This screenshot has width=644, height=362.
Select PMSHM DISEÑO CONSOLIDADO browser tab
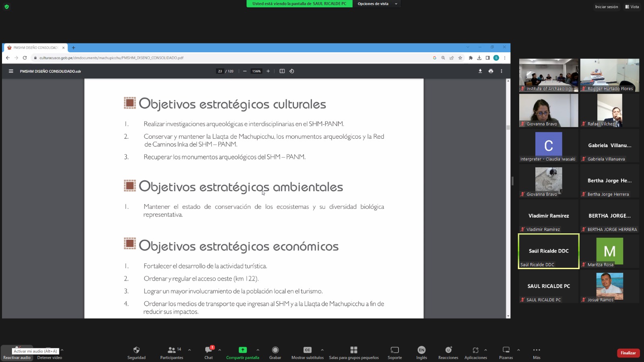coord(35,47)
